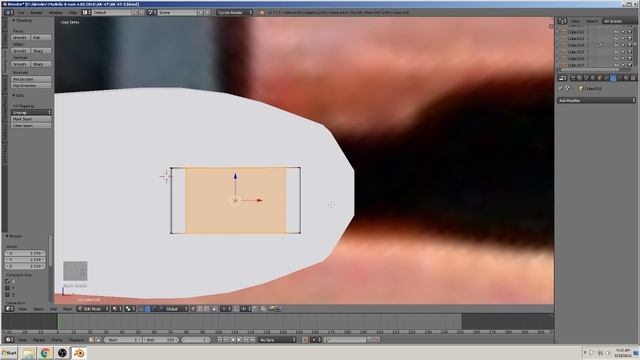The image size is (640, 360).
Task: Select the scale manipulator icon
Action: pyautogui.click(x=160, y=309)
